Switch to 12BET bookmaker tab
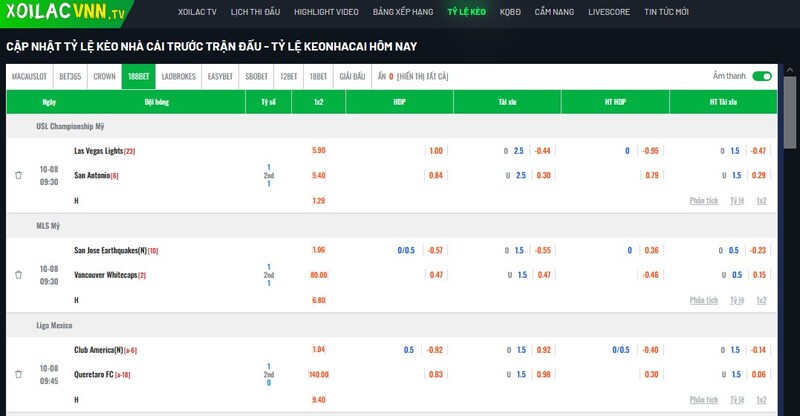This screenshot has height=416, width=800. click(288, 77)
